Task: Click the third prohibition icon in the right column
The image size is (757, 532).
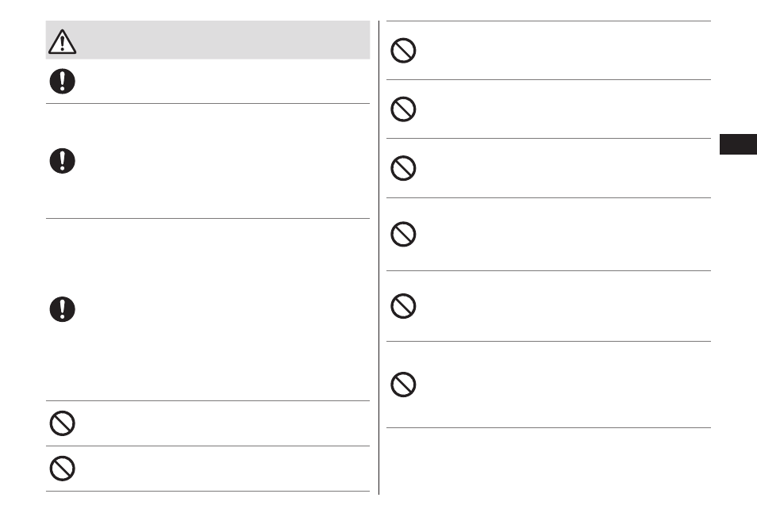Action: click(403, 168)
